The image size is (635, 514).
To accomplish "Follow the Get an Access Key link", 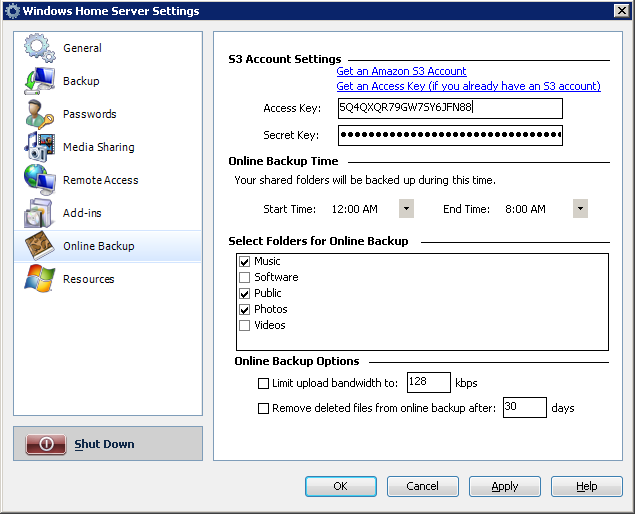I will click(x=468, y=86).
